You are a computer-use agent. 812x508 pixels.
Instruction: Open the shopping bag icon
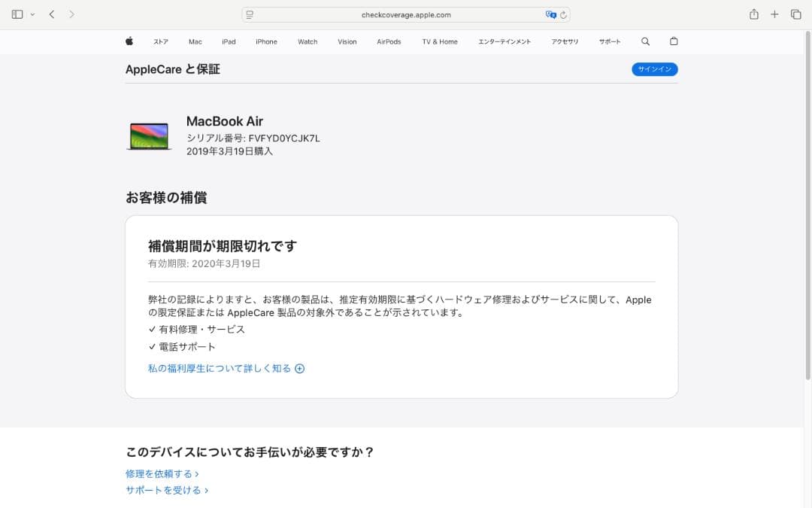pos(674,41)
